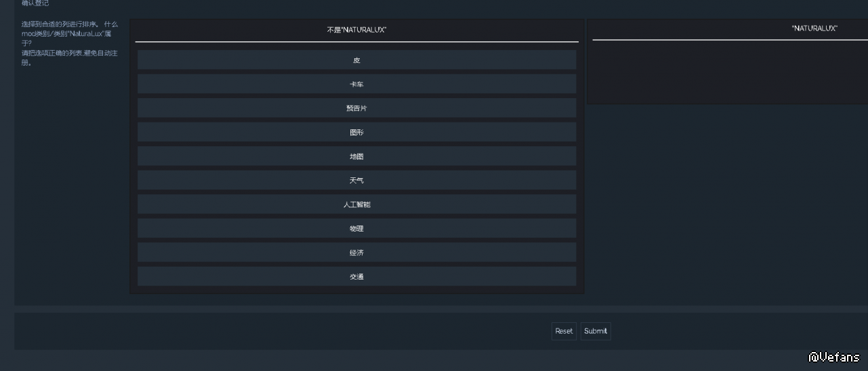868x371 pixels.
Task: Click the 天气 category row
Action: (356, 181)
